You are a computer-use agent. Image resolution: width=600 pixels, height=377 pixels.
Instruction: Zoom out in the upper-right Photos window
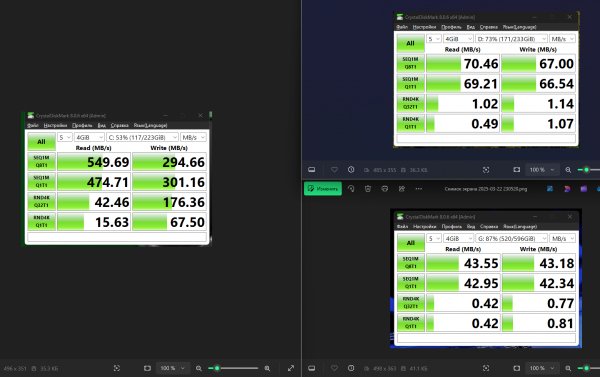point(568,170)
